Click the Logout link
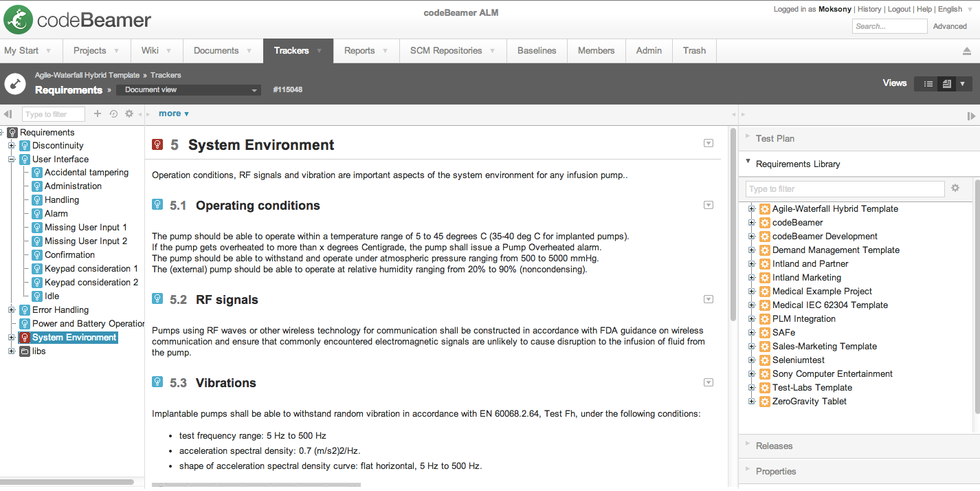 [899, 9]
